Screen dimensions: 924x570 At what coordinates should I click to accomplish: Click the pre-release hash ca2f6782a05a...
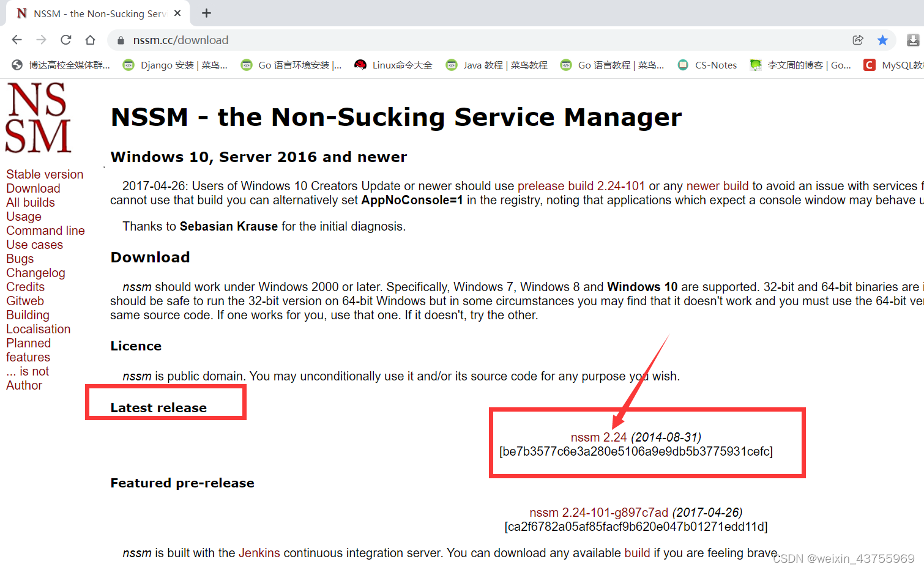(x=636, y=527)
